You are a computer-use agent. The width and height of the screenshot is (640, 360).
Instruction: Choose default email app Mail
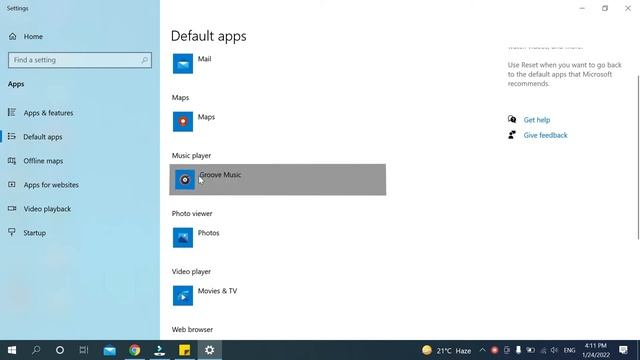click(x=278, y=64)
